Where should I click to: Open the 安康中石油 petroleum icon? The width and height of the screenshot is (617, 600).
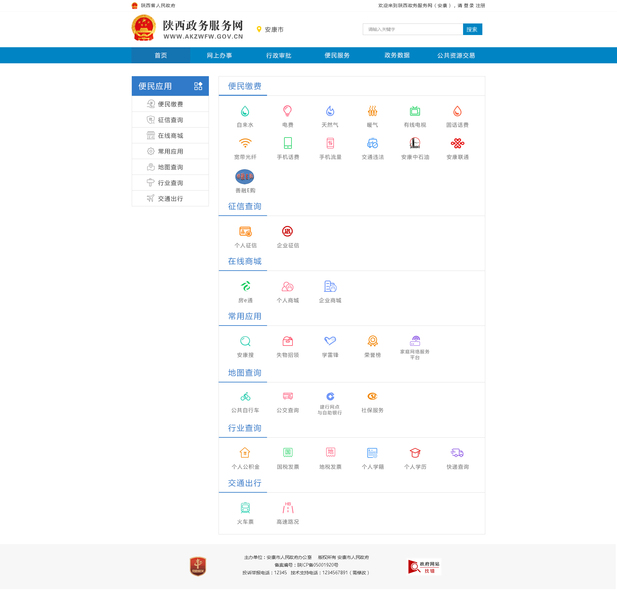[415, 143]
